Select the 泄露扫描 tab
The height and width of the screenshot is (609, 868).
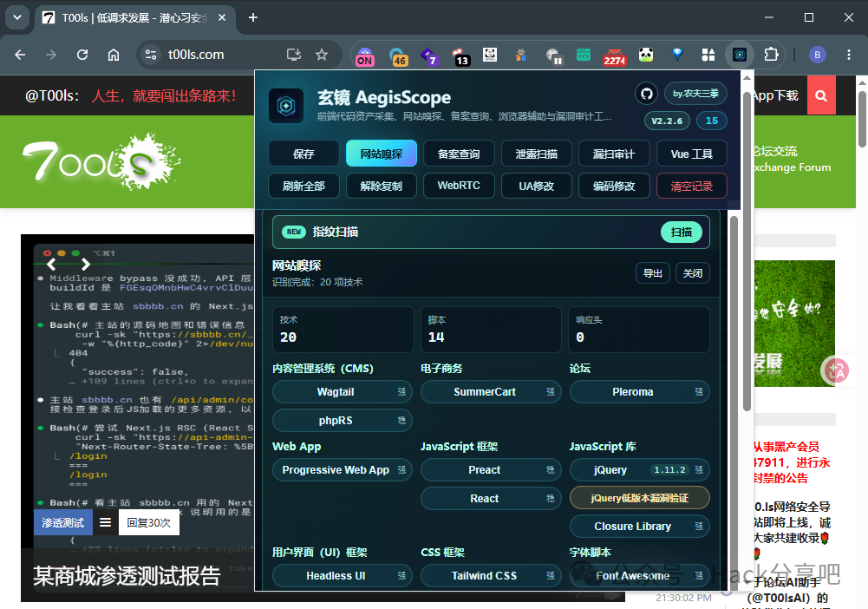point(537,154)
